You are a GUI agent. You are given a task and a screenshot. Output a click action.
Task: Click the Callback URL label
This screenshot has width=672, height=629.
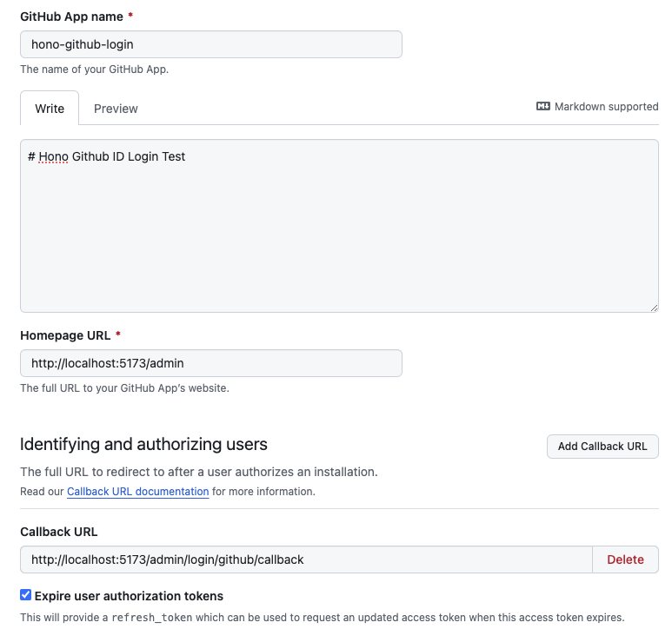tap(59, 532)
